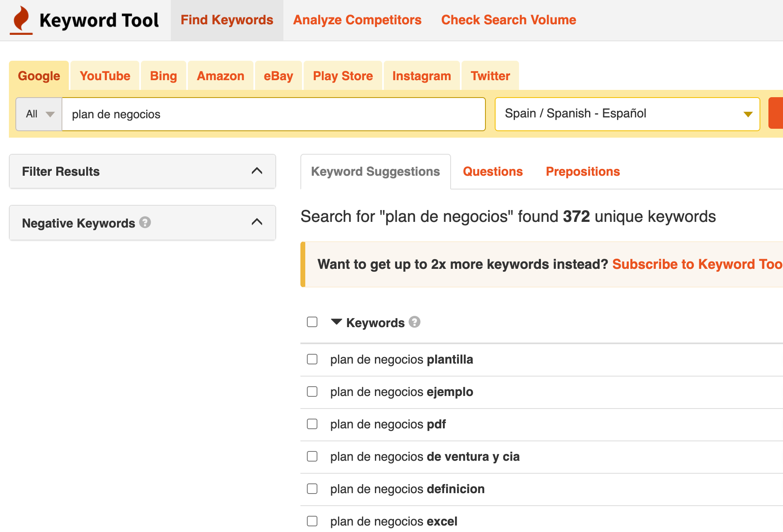This screenshot has height=532, width=783.
Task: Open the Find Keywords menu
Action: 227,20
